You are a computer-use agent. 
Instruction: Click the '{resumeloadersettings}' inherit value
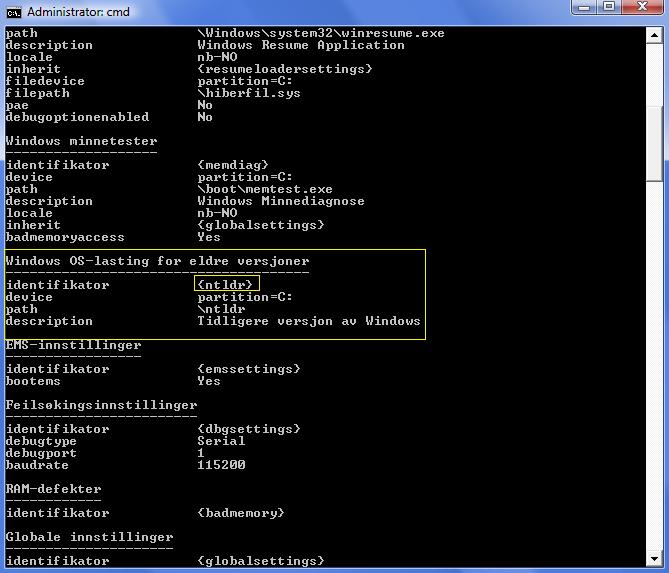pos(285,69)
